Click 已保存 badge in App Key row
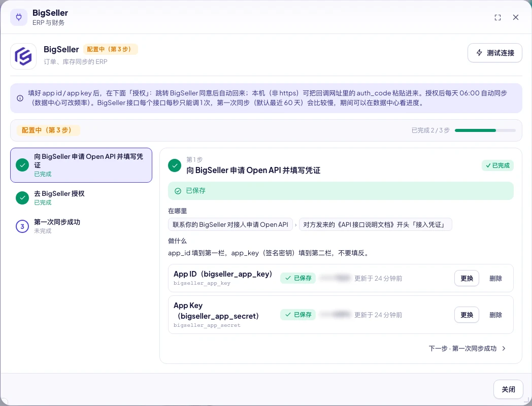This screenshot has width=532, height=406. (298, 315)
